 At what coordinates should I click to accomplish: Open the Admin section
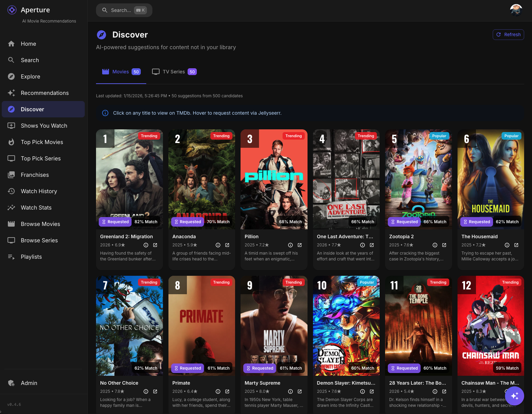pos(29,383)
